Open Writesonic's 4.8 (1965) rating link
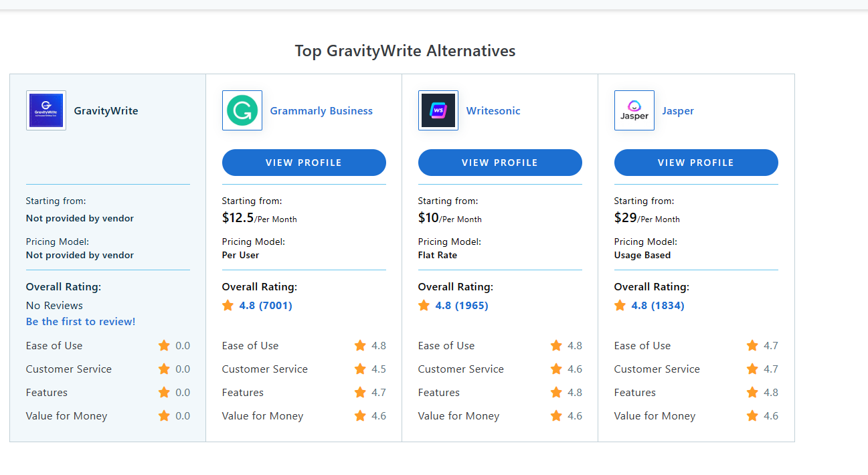The image size is (868, 475). (x=462, y=306)
